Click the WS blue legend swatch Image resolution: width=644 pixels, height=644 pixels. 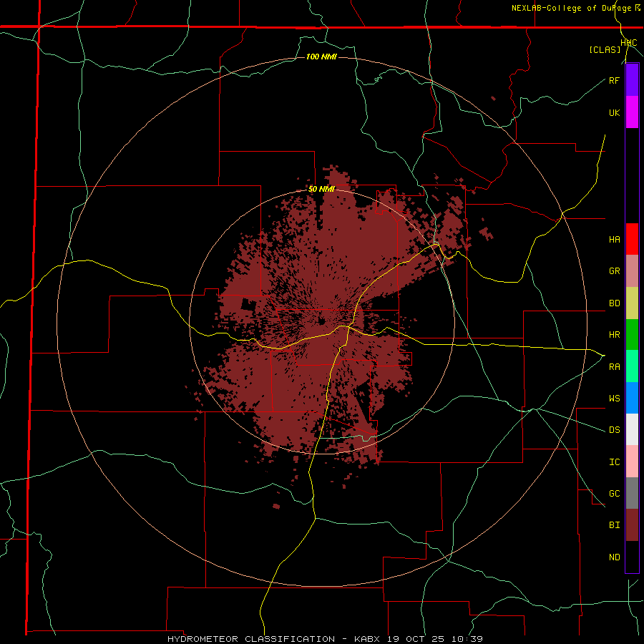pos(632,398)
